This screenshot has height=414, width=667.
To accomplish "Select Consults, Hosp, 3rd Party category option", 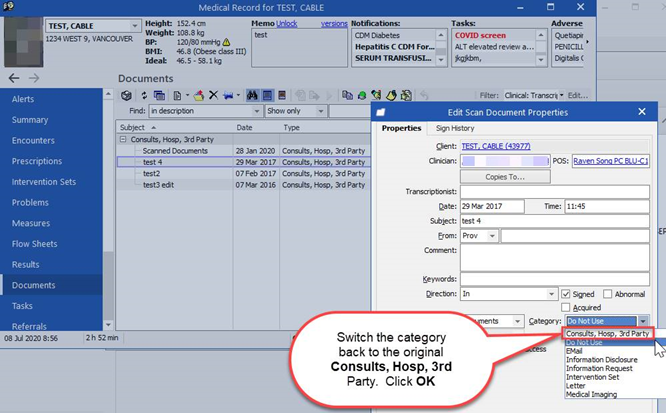I will coord(607,334).
